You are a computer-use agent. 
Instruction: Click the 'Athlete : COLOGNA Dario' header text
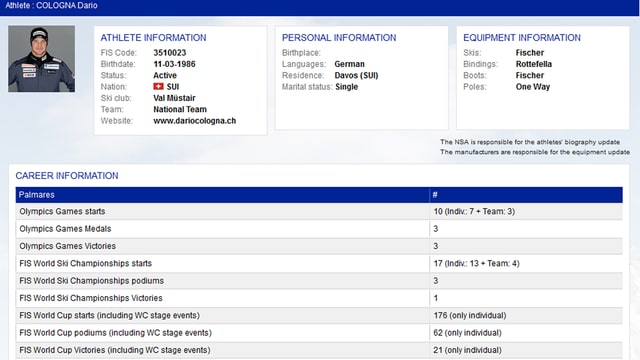point(51,6)
